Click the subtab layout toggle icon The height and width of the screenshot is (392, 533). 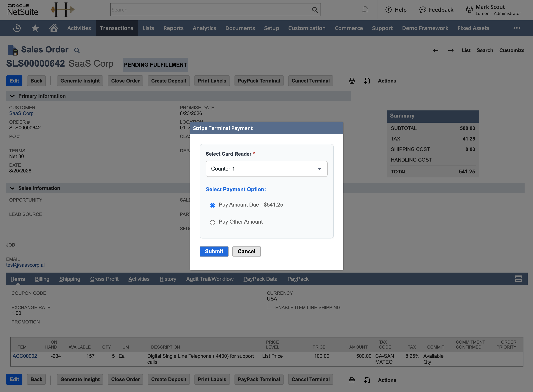coord(518,279)
